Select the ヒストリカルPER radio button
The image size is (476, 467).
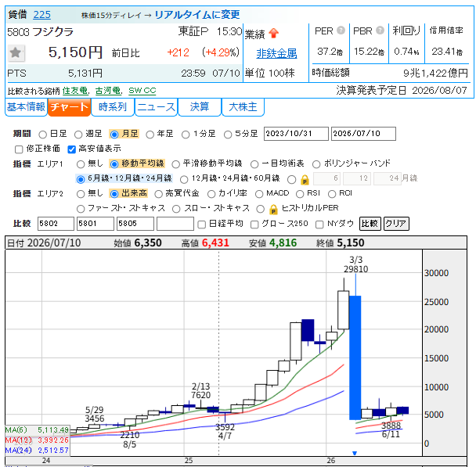(x=260, y=209)
